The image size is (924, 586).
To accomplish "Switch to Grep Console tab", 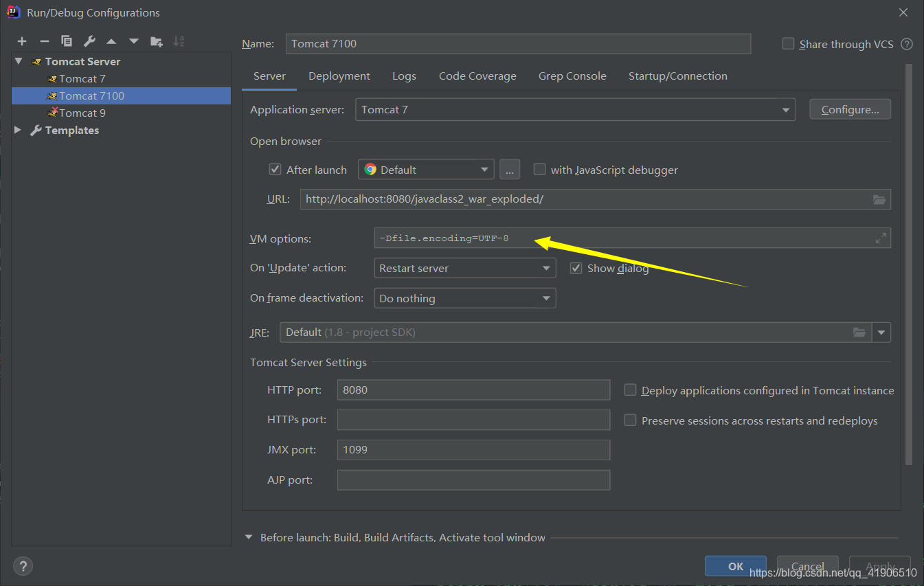I will pos(572,76).
